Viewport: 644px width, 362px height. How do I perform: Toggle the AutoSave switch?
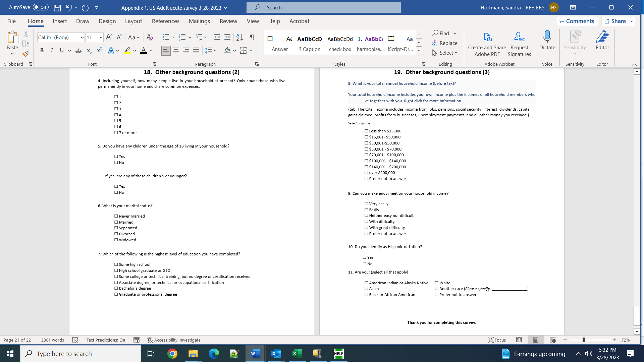(41, 7)
